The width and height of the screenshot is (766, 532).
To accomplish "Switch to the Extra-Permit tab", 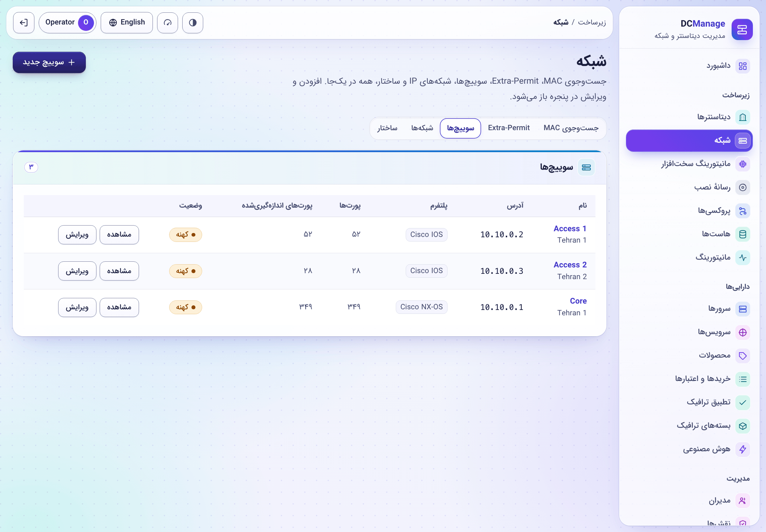I will [509, 128].
